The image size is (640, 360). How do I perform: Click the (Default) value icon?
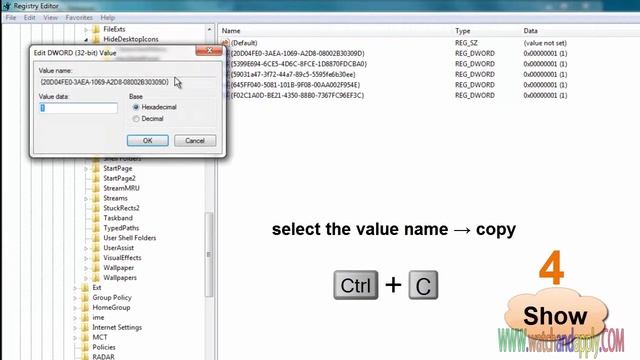point(225,43)
